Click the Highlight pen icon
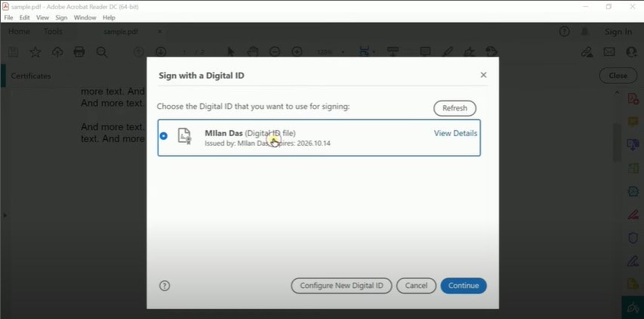This screenshot has height=319, width=644. click(448, 52)
